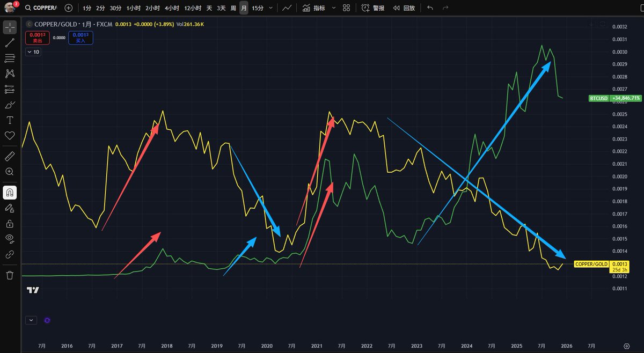Select the 15分 timeframe
The width and height of the screenshot is (644, 353).
(x=258, y=8)
